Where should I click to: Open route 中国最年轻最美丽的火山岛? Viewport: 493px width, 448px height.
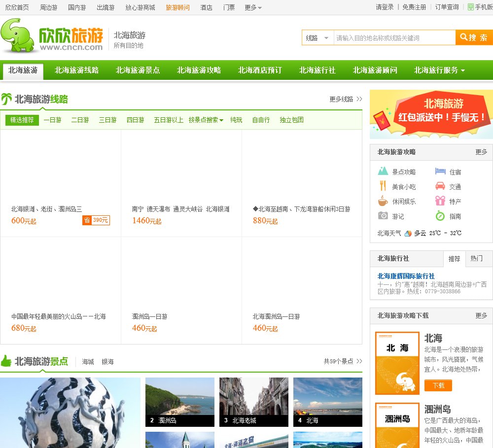(x=59, y=316)
